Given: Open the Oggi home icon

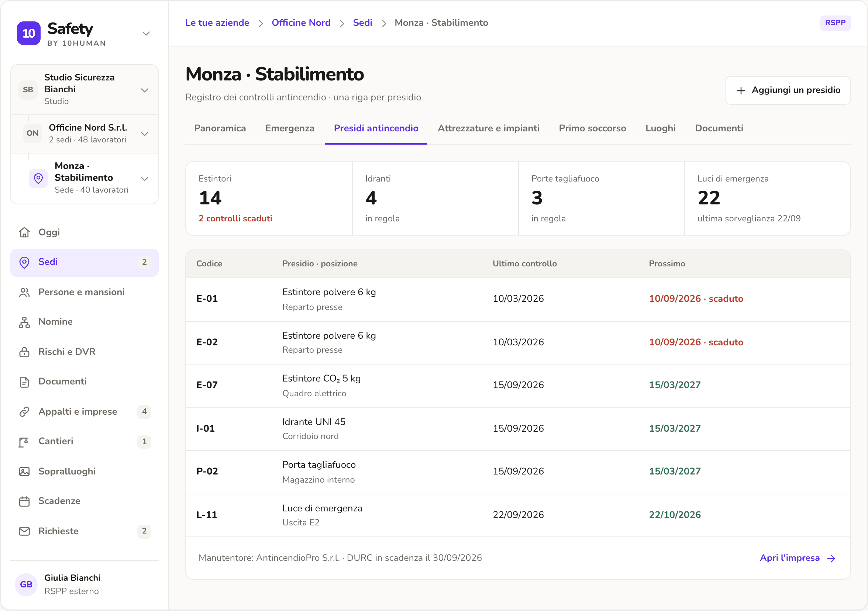Looking at the screenshot, I should [25, 232].
